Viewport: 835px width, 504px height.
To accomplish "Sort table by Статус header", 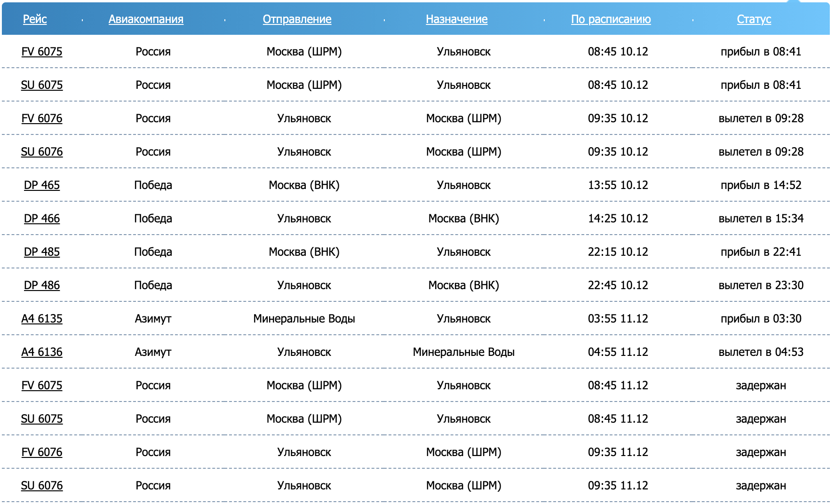I will click(754, 19).
